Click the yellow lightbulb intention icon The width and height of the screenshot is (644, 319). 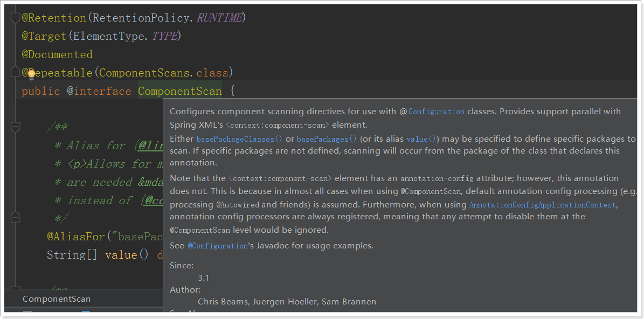click(31, 73)
